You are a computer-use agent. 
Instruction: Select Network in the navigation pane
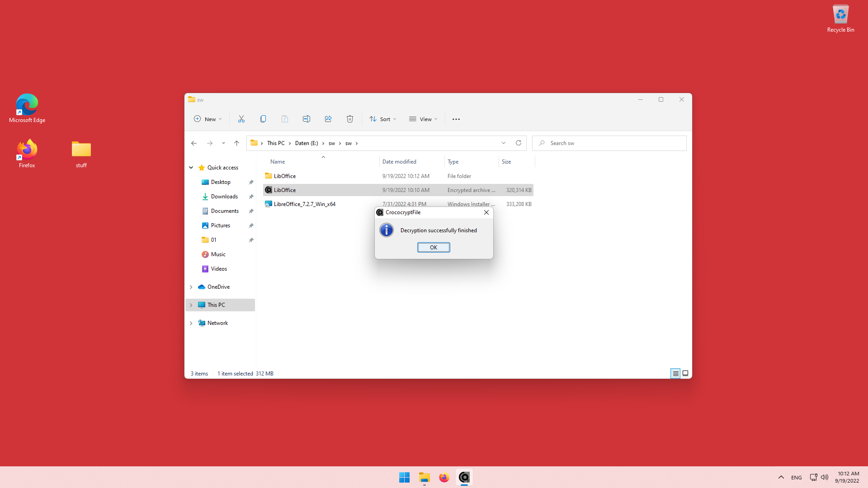[x=217, y=323]
